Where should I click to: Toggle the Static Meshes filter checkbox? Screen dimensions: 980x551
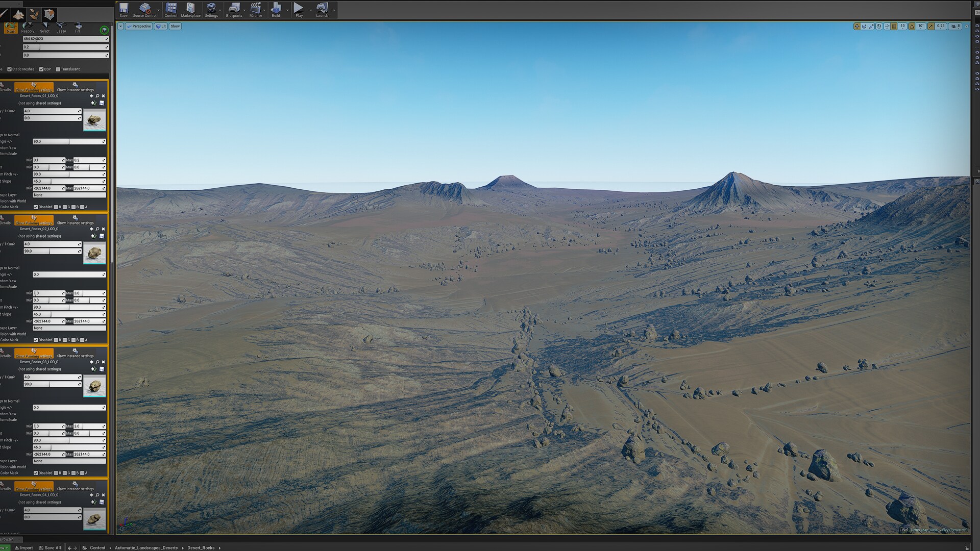[9, 69]
